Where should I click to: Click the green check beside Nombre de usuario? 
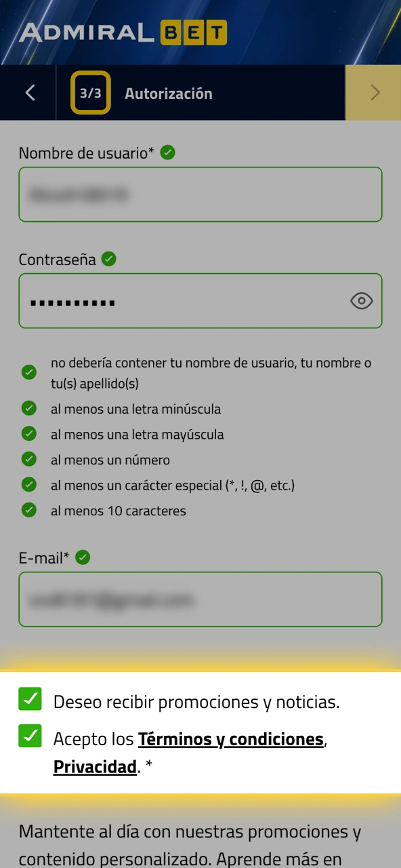(167, 153)
